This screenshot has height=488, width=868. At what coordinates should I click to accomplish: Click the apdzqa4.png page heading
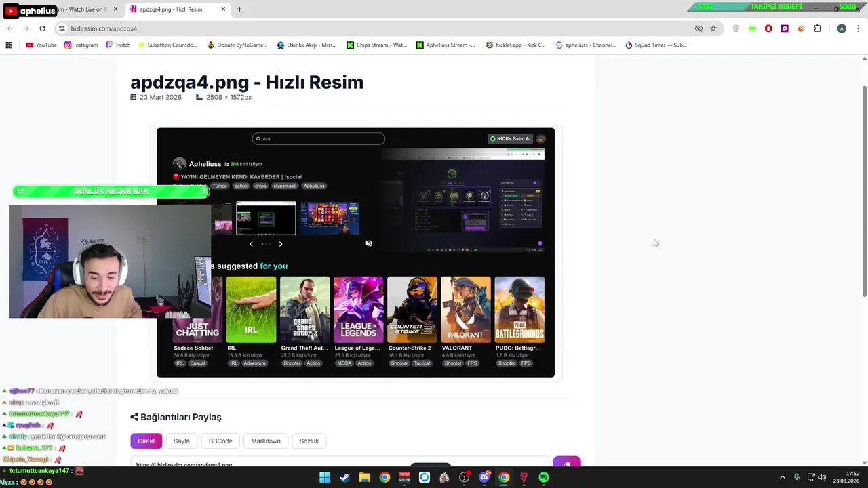click(247, 82)
